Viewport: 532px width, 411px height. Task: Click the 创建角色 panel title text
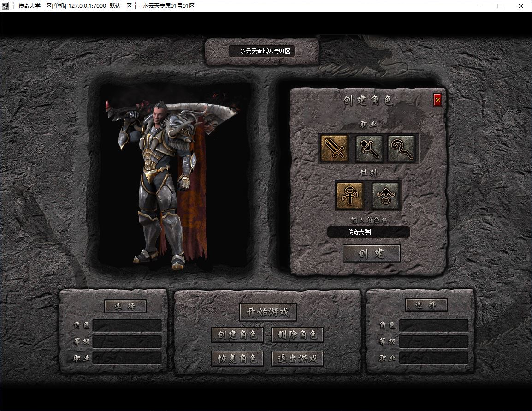click(x=368, y=101)
